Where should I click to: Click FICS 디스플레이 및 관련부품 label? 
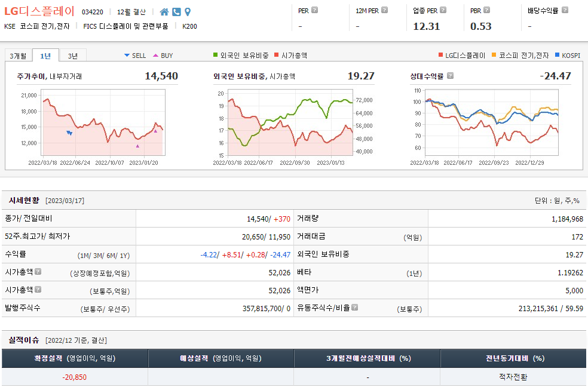[125, 26]
